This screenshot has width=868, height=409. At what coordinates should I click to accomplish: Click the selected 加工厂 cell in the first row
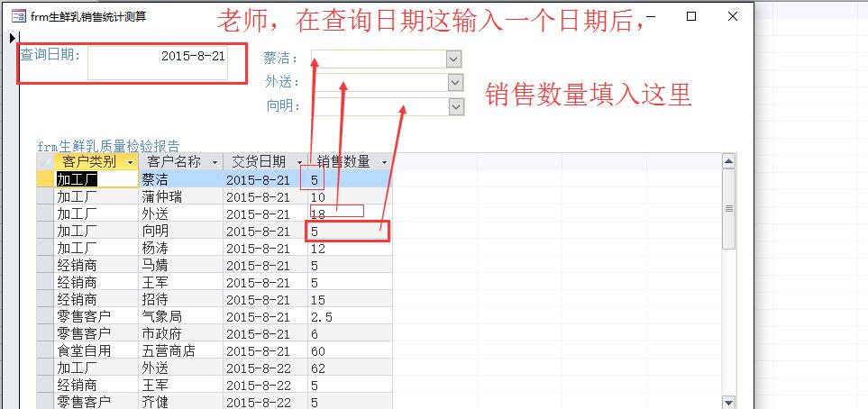tap(96, 179)
